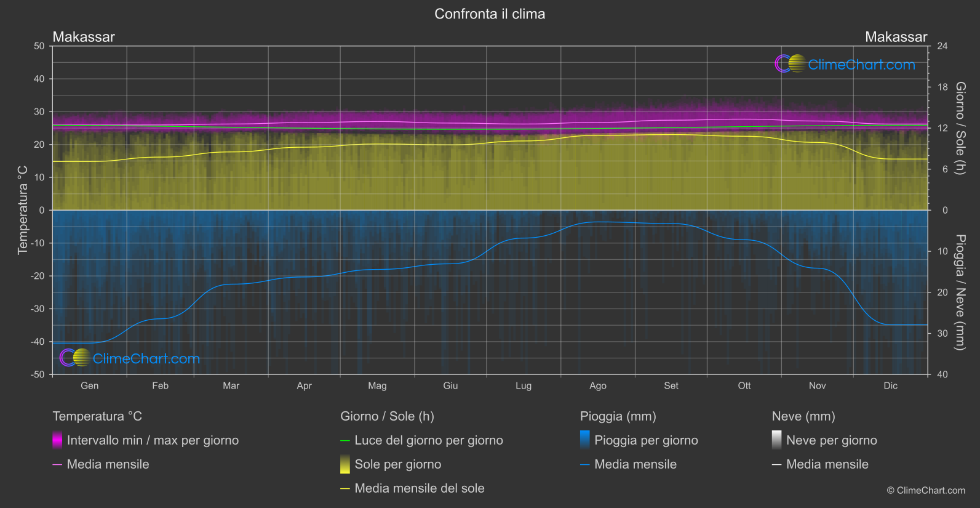980x508 pixels.
Task: Click the blue 'Pioggia per giorno' swatch
Action: (585, 440)
